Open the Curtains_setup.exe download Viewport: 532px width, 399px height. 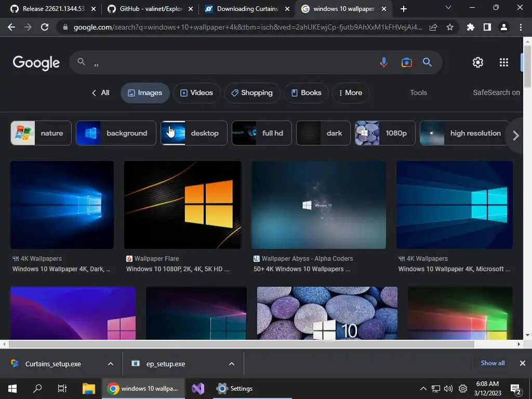tap(53, 364)
